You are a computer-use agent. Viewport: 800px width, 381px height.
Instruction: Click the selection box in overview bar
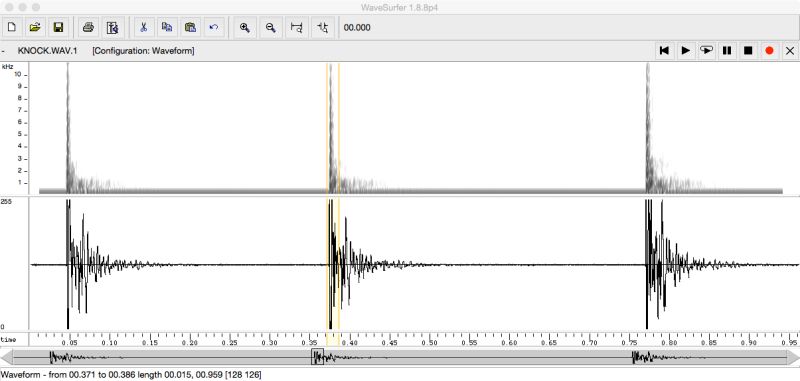click(x=317, y=357)
